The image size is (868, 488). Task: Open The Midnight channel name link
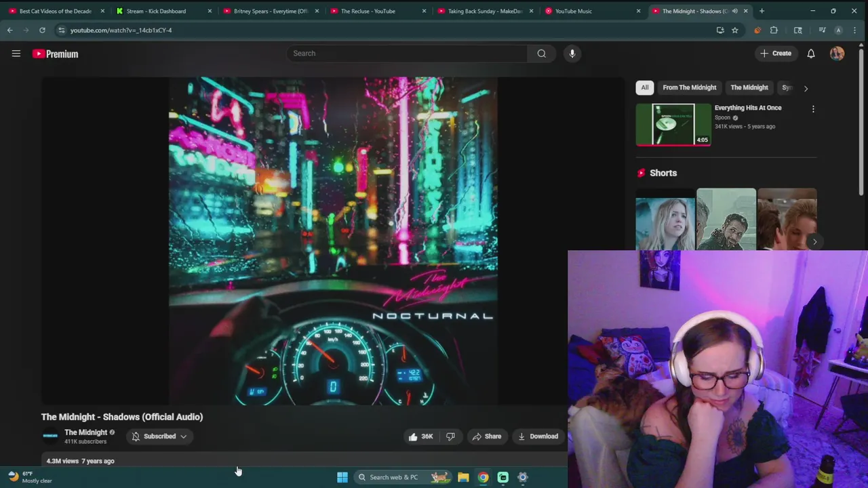(x=85, y=432)
